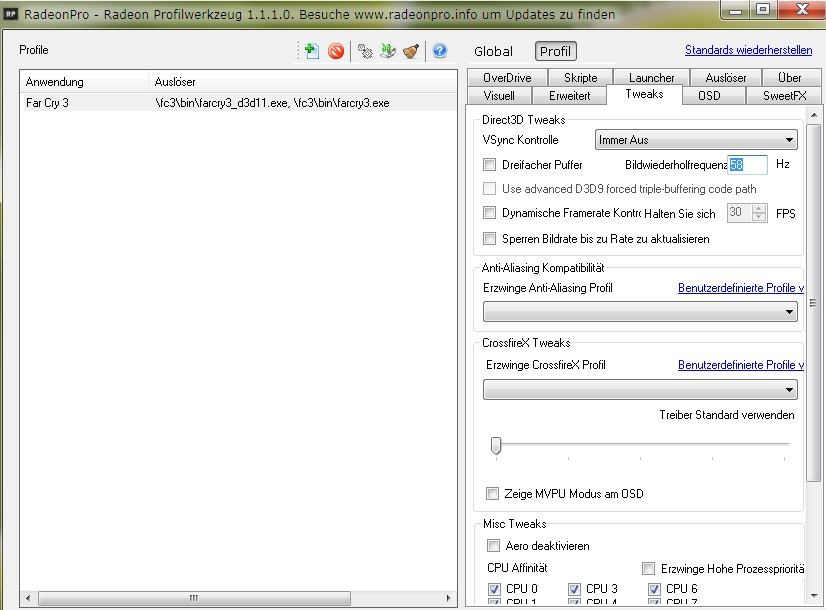The width and height of the screenshot is (826, 610).
Task: Sort by the Auslöser column header in profile list
Action: click(x=302, y=82)
